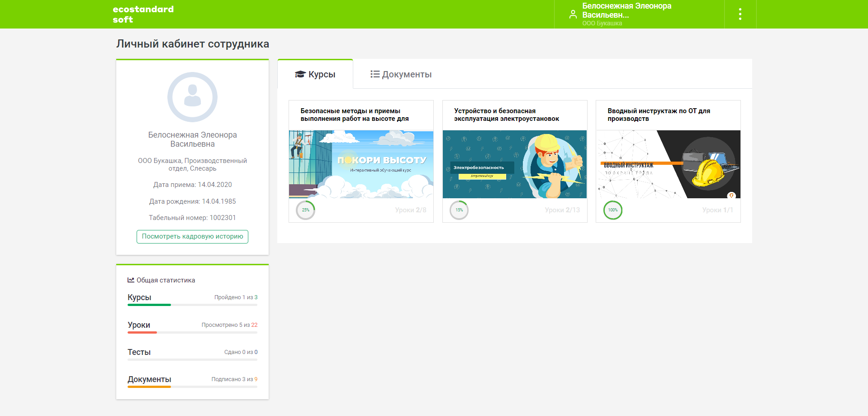This screenshot has width=868, height=416.
Task: Click the ecostandard soft logo
Action: [143, 14]
